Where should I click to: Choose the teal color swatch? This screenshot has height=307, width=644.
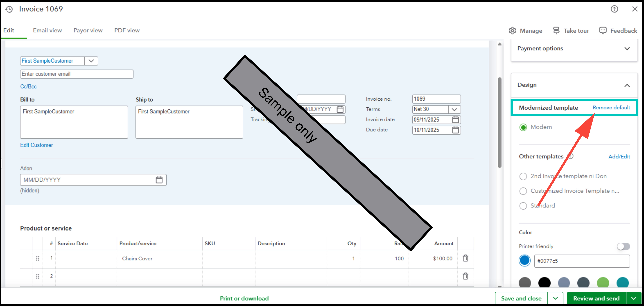pyautogui.click(x=623, y=282)
